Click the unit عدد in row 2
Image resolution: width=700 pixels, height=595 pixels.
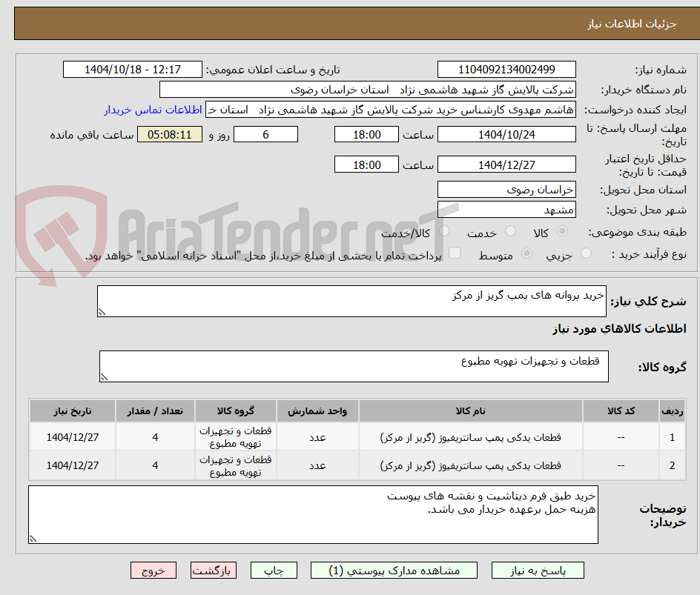[x=317, y=465]
